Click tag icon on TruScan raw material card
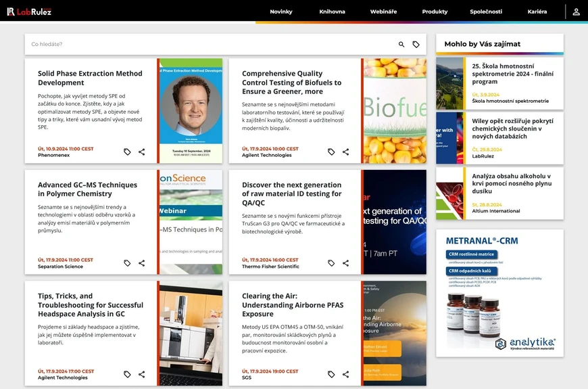This screenshot has height=389, width=588. coord(331,263)
